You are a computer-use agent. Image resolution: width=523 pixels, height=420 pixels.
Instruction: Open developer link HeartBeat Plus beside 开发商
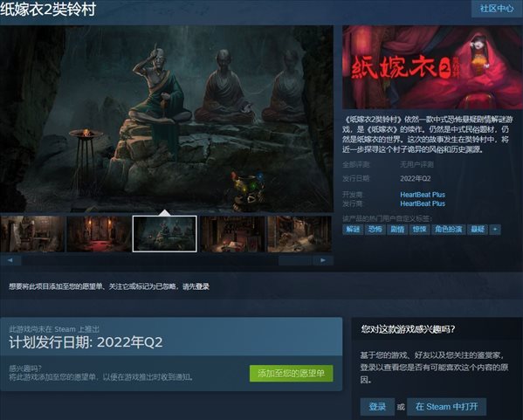[423, 195]
